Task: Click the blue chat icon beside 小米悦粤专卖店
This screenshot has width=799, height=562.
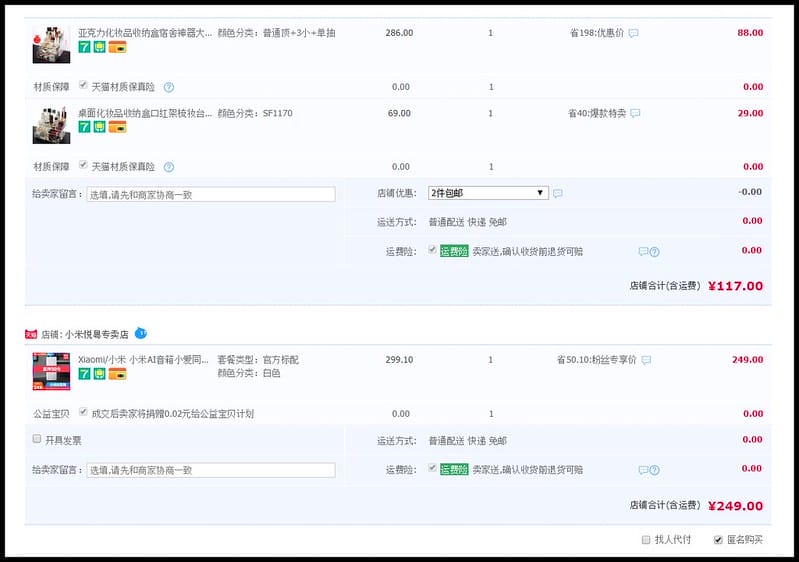Action: pyautogui.click(x=141, y=333)
